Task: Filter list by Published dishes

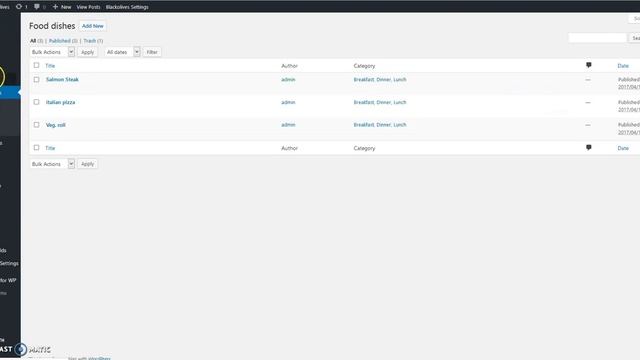Action: (60, 41)
